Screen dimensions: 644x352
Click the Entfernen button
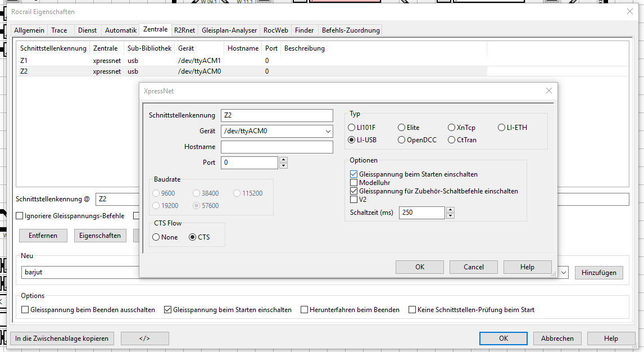[x=43, y=236]
